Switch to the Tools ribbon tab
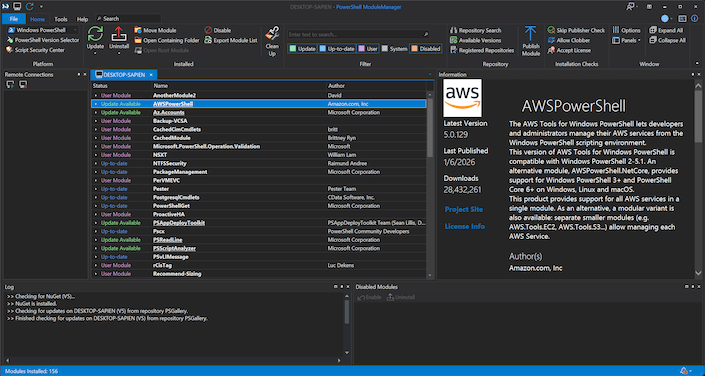Image resolution: width=705 pixels, height=376 pixels. coord(61,19)
